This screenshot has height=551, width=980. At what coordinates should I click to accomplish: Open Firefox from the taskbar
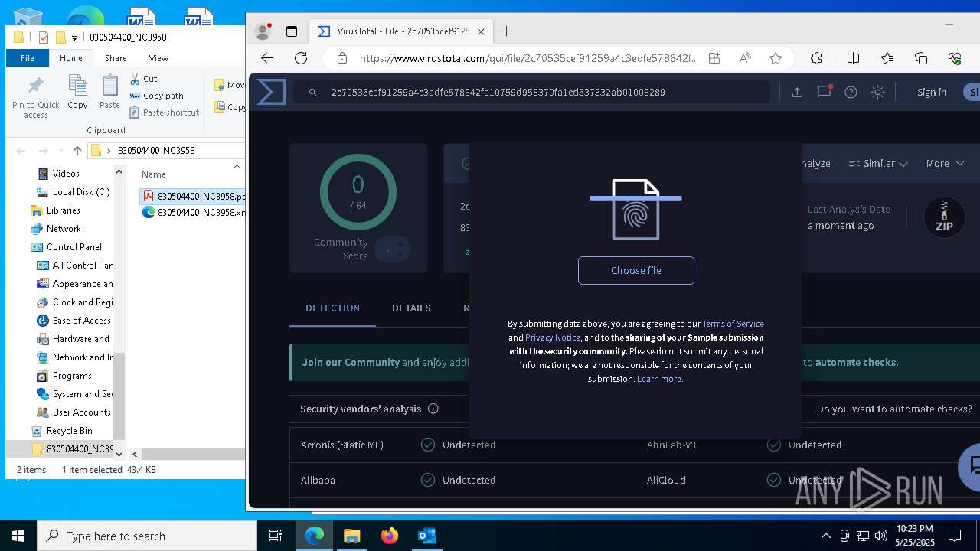coord(389,536)
